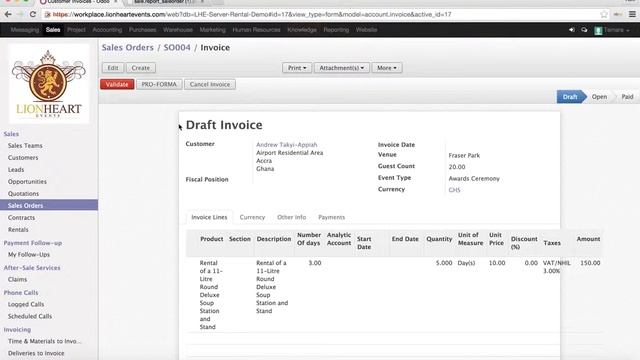Viewport: 640px width, 360px height.
Task: Open Contracts in sidebar
Action: point(21,218)
